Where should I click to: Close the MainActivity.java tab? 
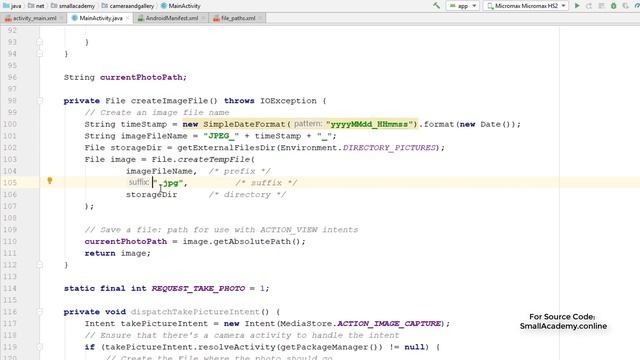[127, 18]
